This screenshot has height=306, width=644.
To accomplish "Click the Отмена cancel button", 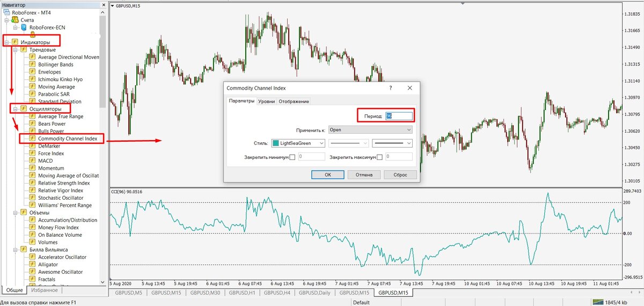I will pos(364,174).
